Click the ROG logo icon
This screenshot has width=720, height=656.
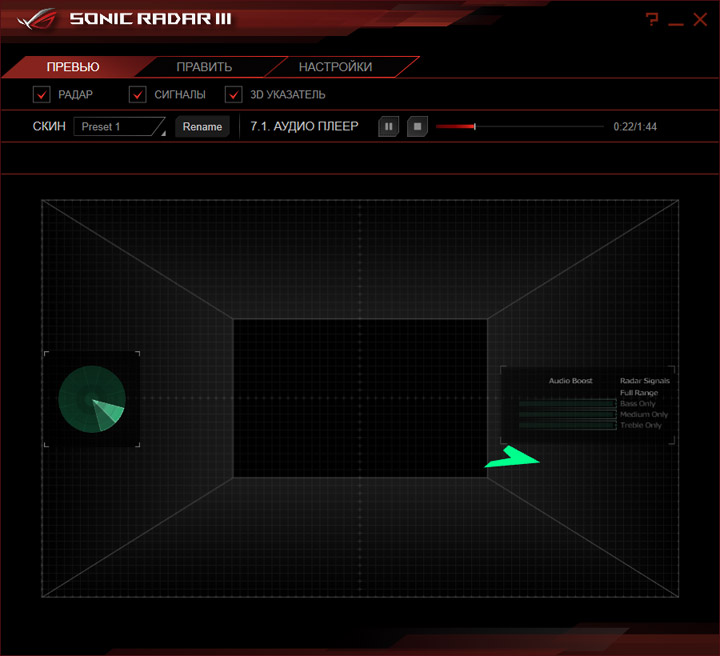click(x=36, y=19)
